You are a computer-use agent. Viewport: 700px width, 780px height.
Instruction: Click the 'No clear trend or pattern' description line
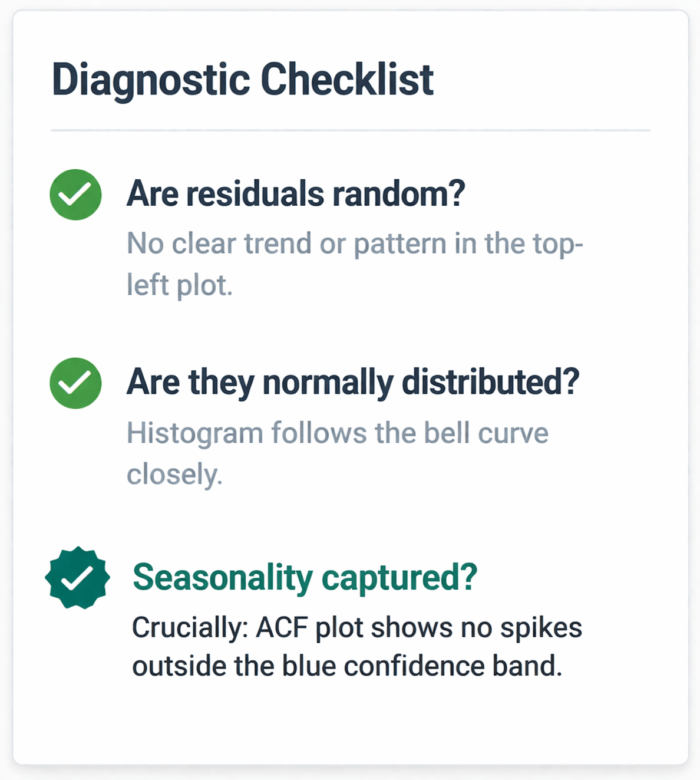355,243
